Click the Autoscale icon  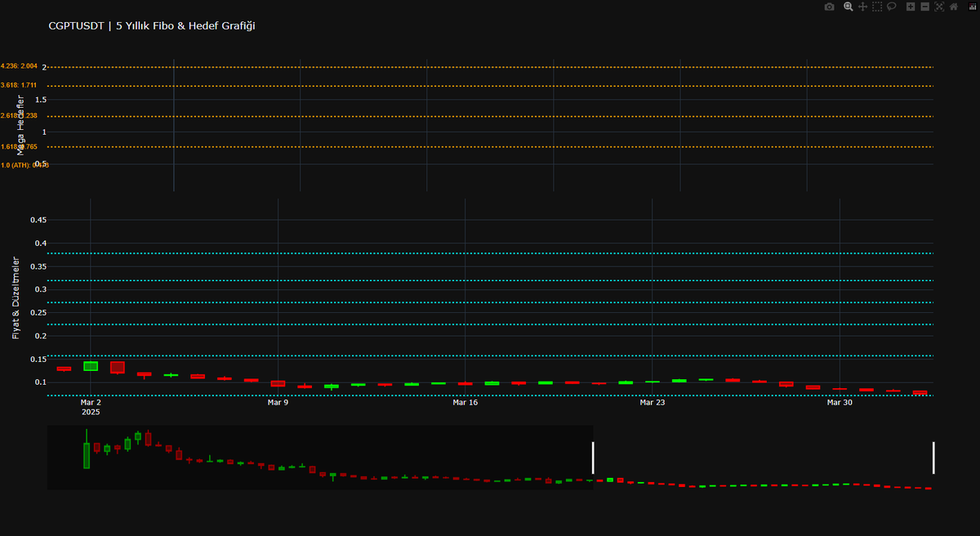[x=939, y=7]
